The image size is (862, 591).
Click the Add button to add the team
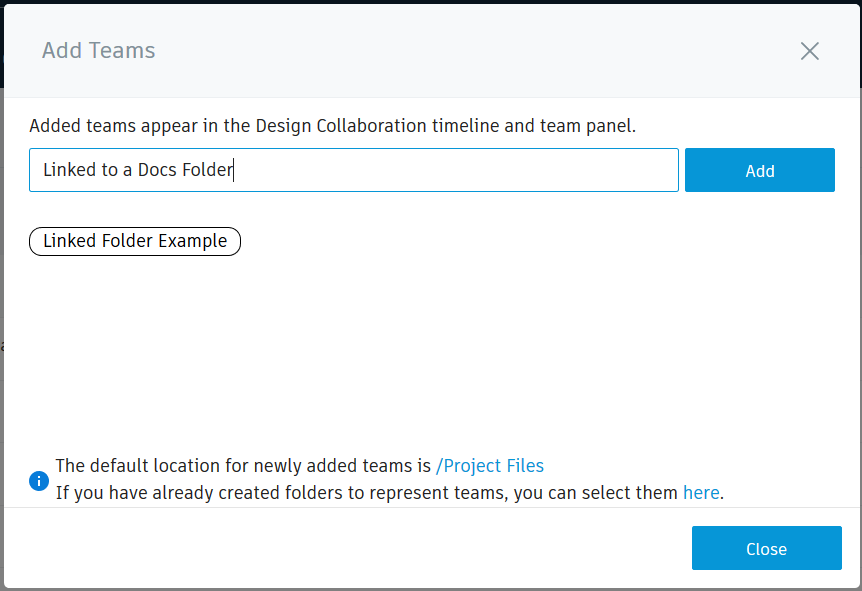click(759, 170)
